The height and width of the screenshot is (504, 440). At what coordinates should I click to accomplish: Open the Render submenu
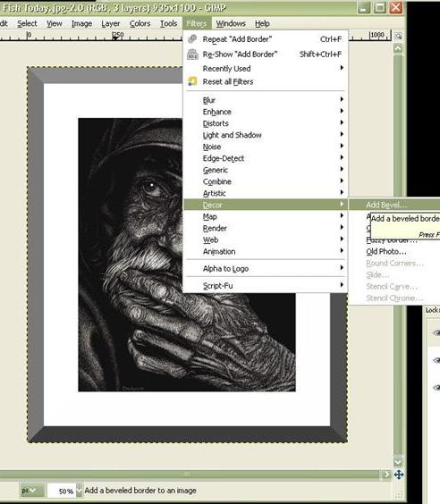tap(266, 228)
